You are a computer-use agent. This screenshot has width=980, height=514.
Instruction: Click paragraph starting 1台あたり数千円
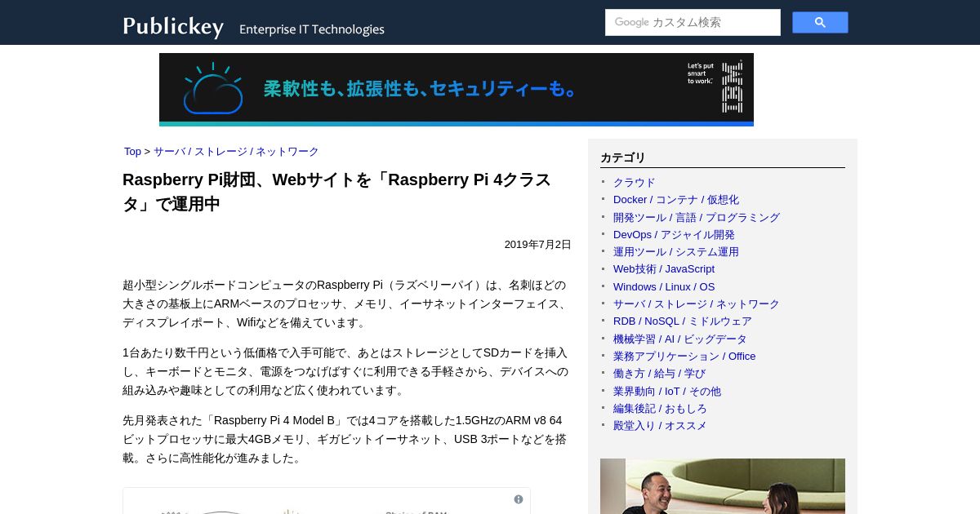346,371
